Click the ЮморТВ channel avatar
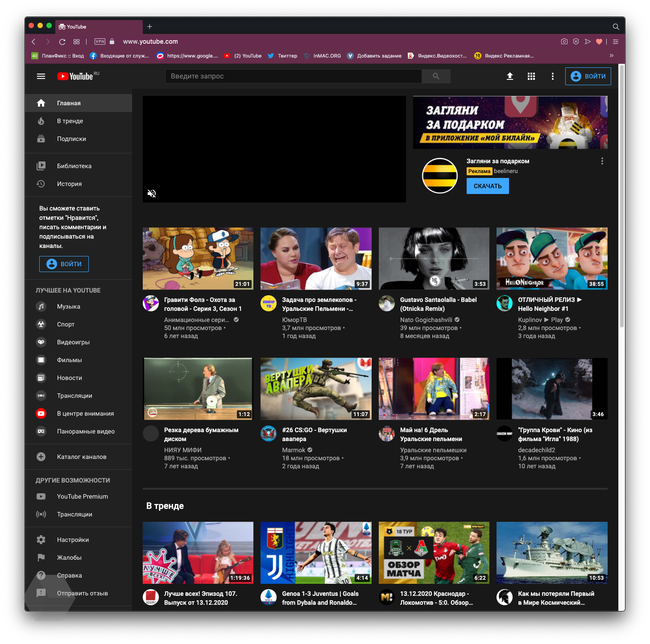650x644 pixels. 269,304
